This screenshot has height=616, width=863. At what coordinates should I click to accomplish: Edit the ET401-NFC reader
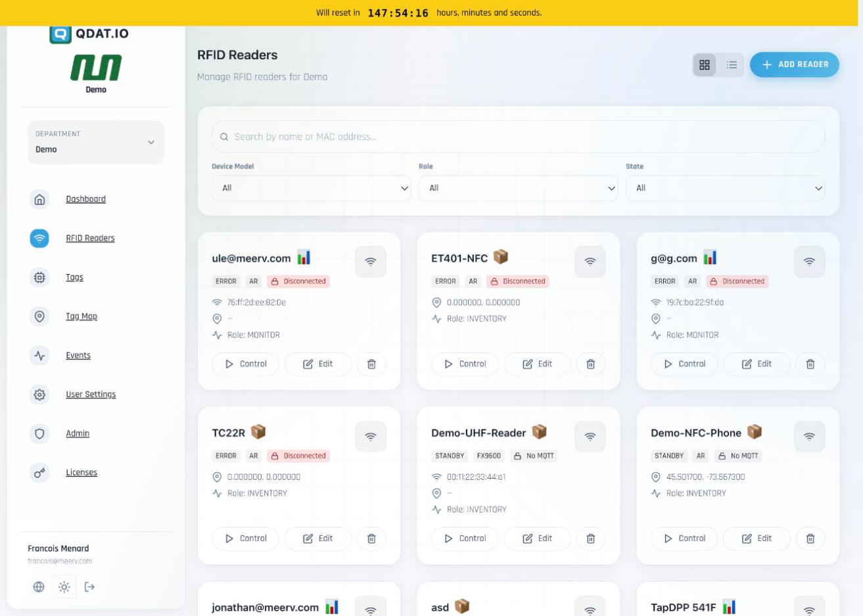click(538, 364)
